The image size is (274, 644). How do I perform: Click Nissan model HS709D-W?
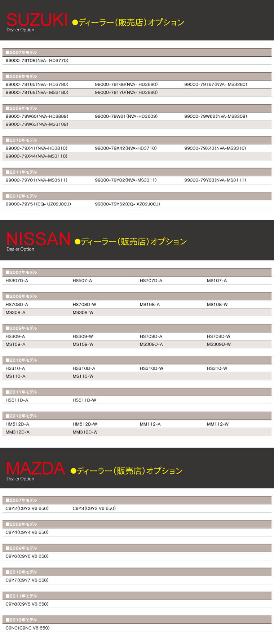218,336
